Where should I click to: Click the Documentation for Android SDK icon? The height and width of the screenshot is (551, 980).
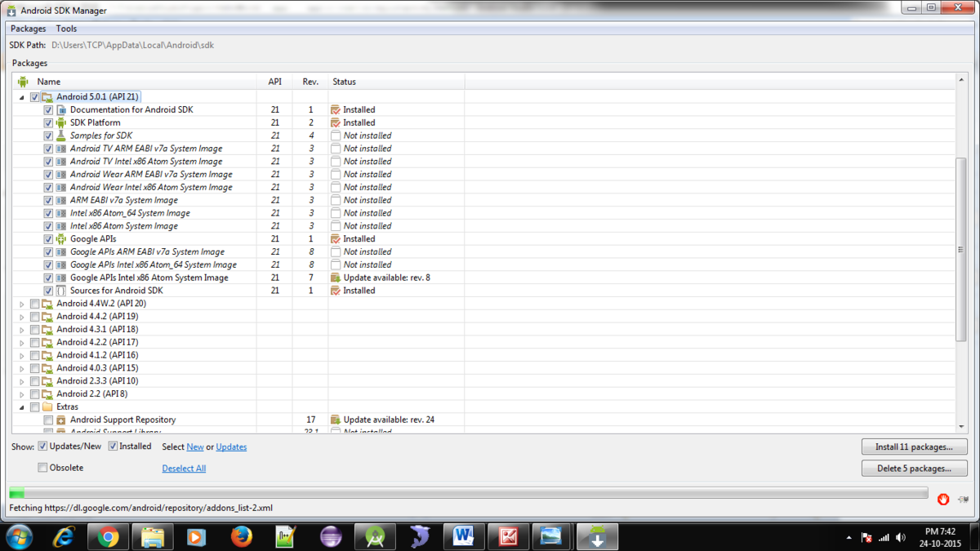pyautogui.click(x=61, y=109)
